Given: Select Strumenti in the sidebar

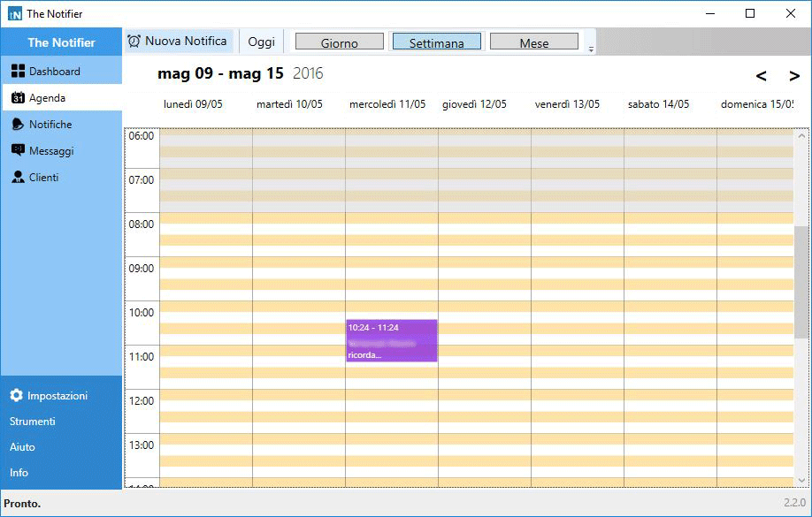Looking at the screenshot, I should (34, 422).
